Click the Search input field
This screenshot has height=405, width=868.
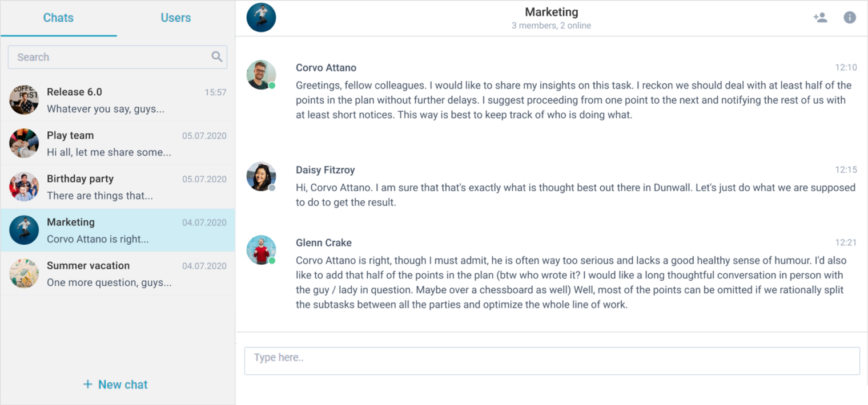103,57
